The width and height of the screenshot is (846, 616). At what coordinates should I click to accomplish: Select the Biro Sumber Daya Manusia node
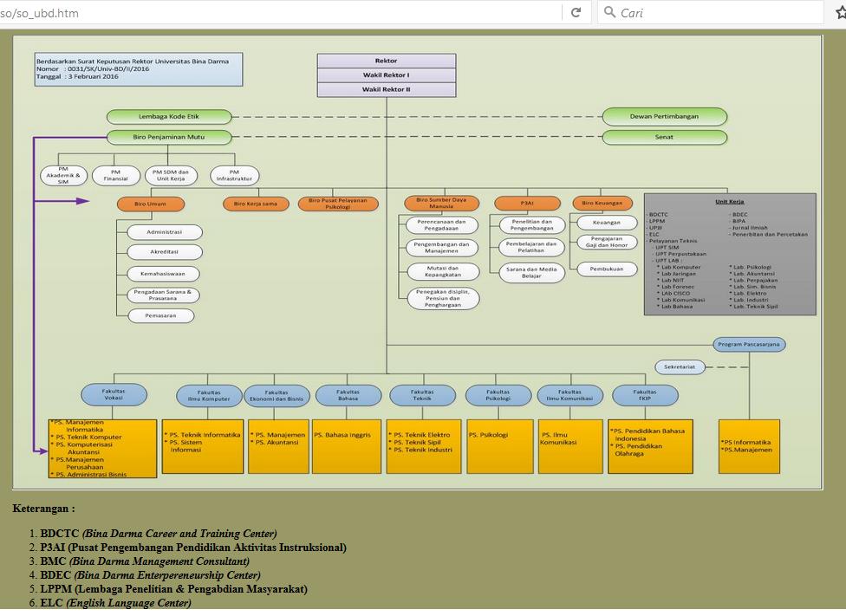[441, 204]
